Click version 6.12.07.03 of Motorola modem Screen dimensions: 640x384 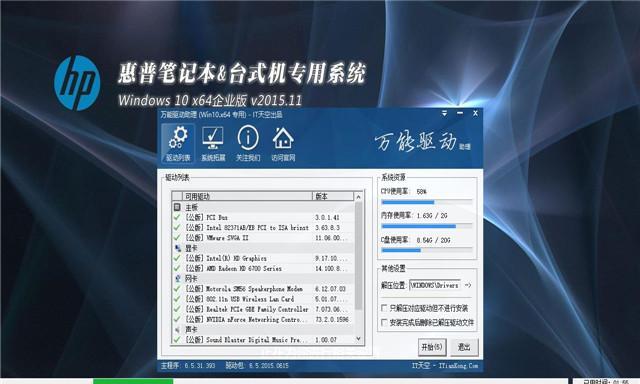pos(330,289)
